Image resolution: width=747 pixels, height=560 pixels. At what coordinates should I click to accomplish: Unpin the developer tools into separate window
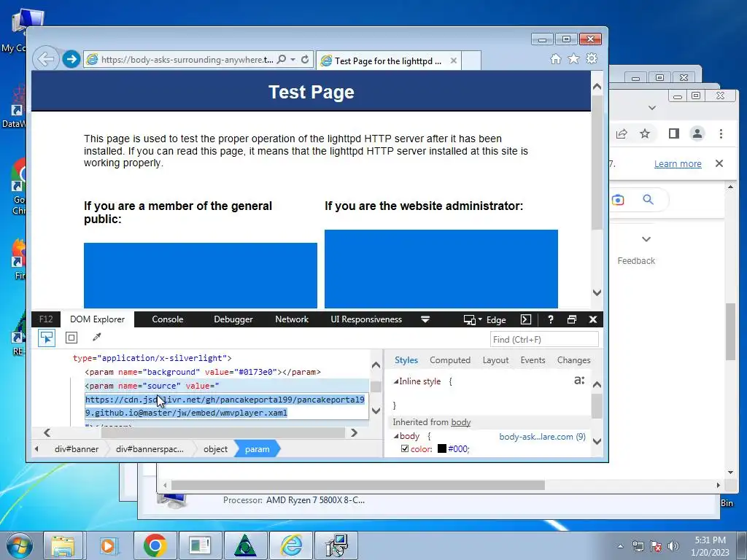(x=572, y=319)
